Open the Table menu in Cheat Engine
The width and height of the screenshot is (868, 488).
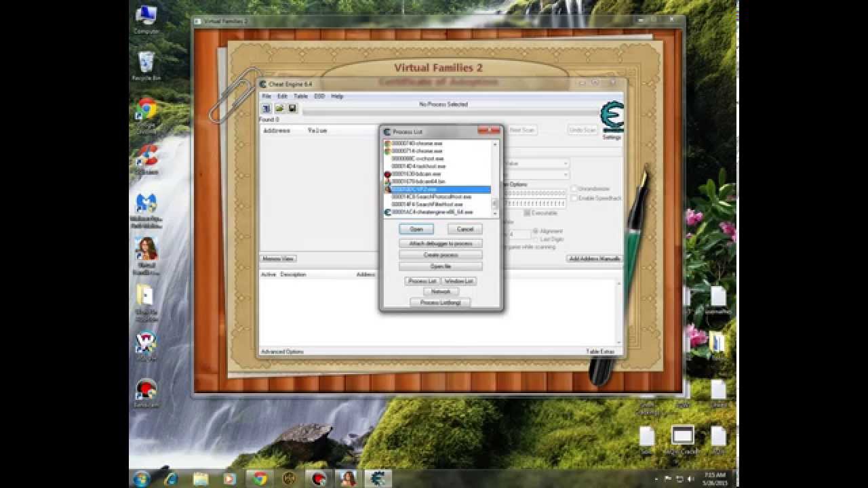[301, 96]
